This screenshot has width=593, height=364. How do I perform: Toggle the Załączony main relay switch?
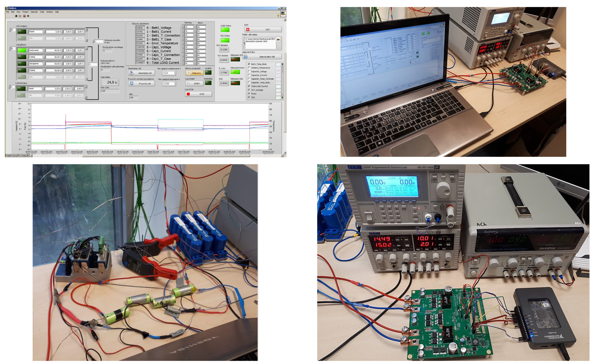point(194,73)
